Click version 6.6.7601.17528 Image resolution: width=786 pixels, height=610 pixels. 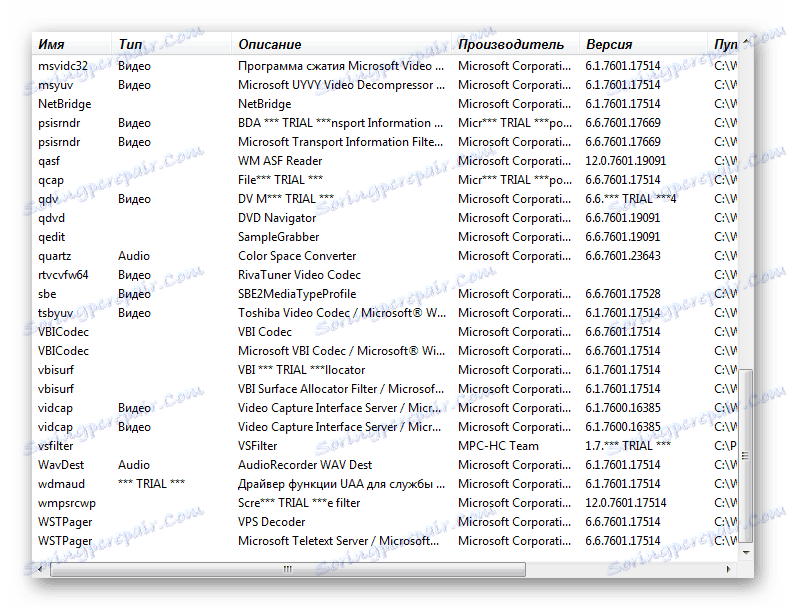pyautogui.click(x=623, y=294)
